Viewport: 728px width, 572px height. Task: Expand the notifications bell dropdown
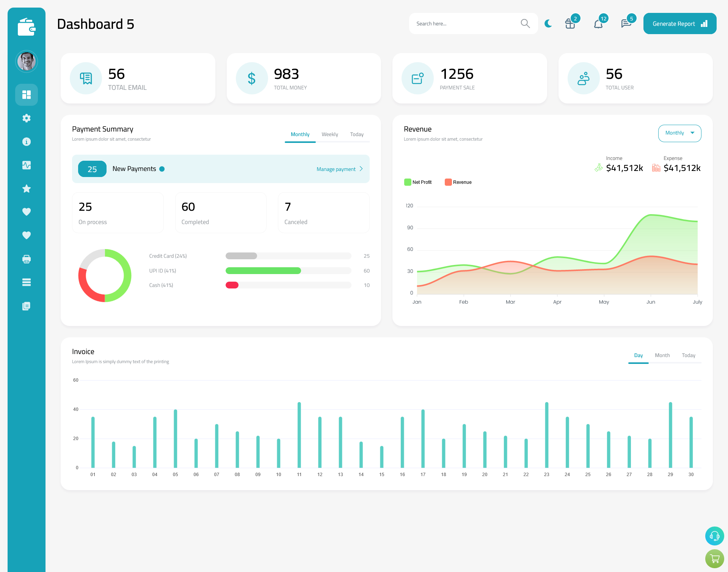[x=599, y=23]
